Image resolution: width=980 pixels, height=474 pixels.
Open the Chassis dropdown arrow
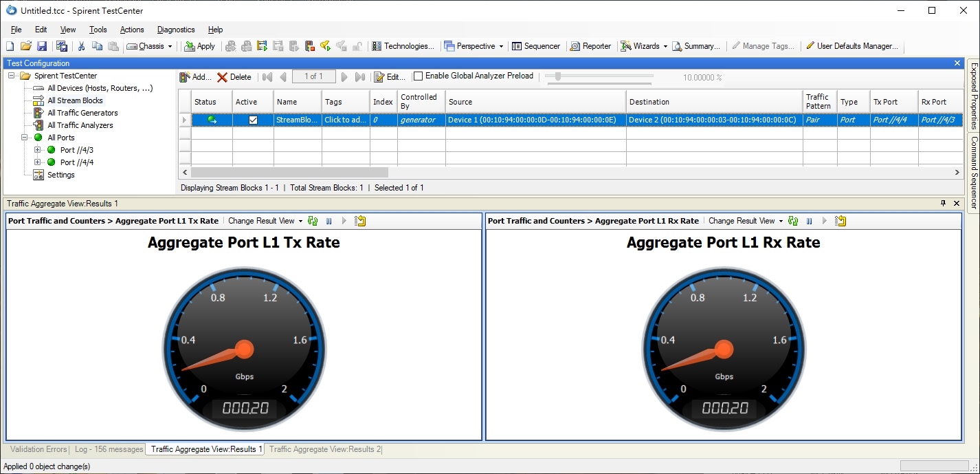pos(170,46)
